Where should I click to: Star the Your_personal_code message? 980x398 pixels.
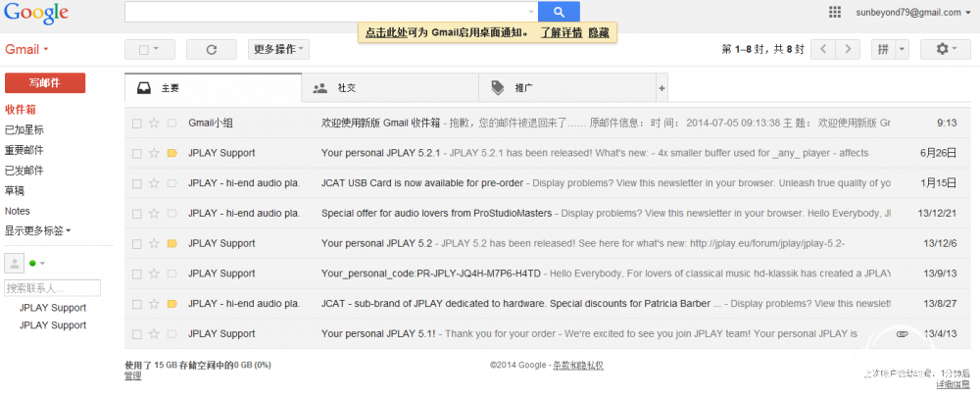154,274
